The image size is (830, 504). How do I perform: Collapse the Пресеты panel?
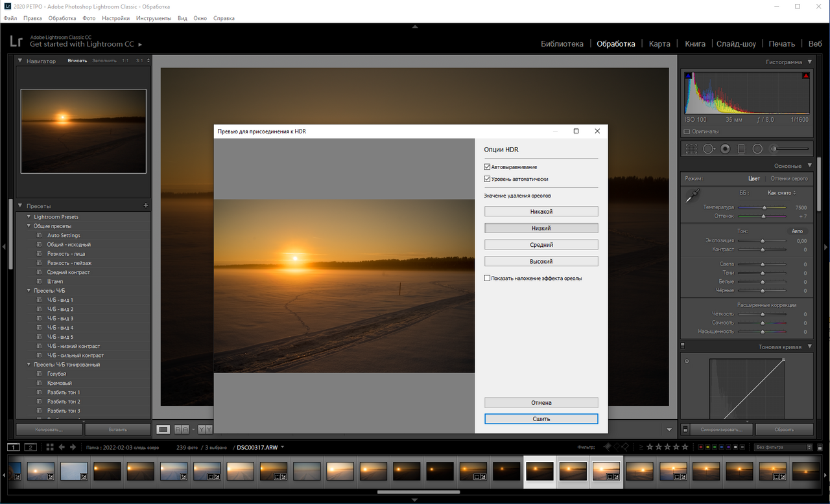point(20,205)
